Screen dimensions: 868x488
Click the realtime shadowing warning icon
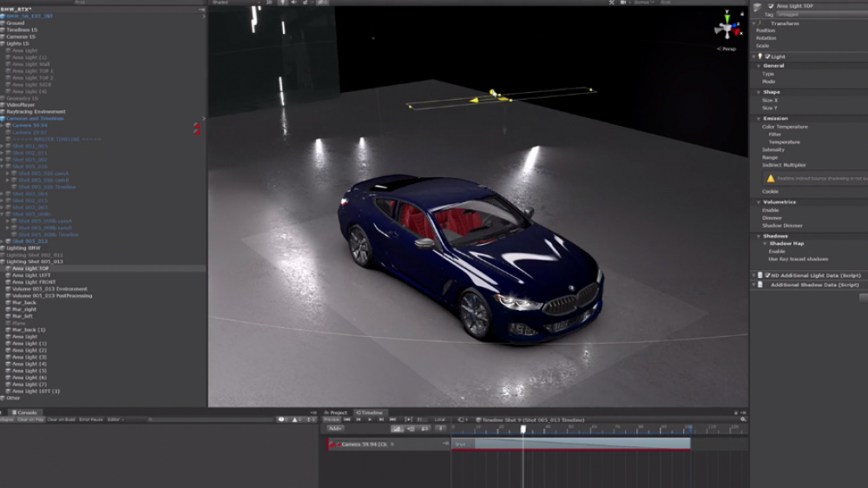tap(771, 178)
